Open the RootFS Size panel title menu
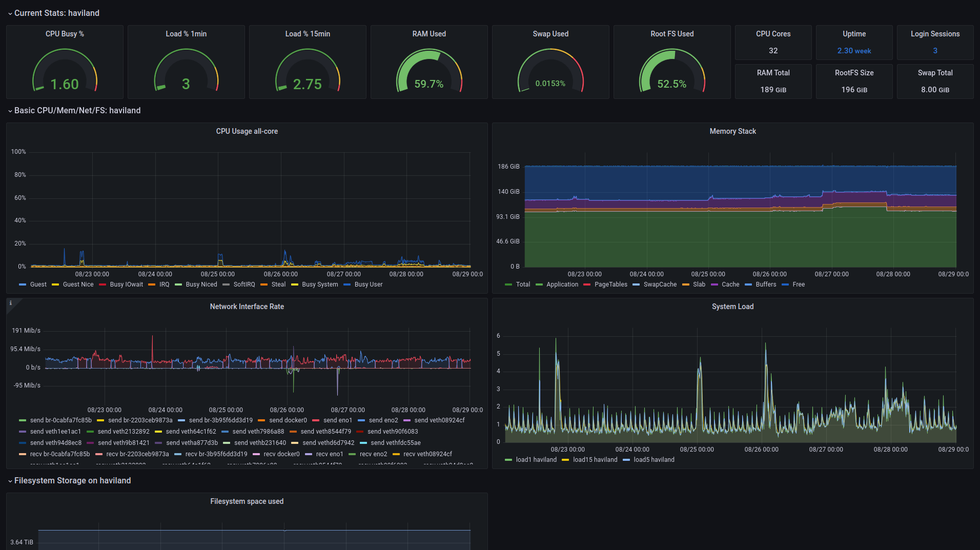This screenshot has height=550, width=980. pos(854,73)
